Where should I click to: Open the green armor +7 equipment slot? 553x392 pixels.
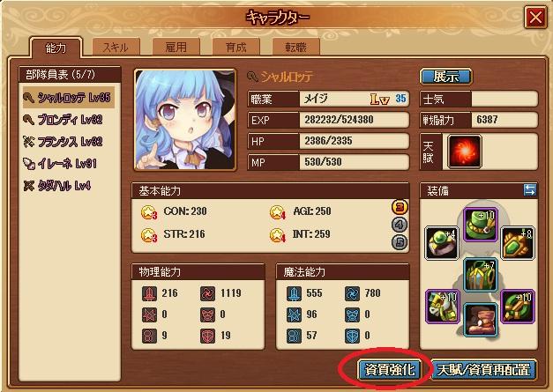[x=481, y=274]
